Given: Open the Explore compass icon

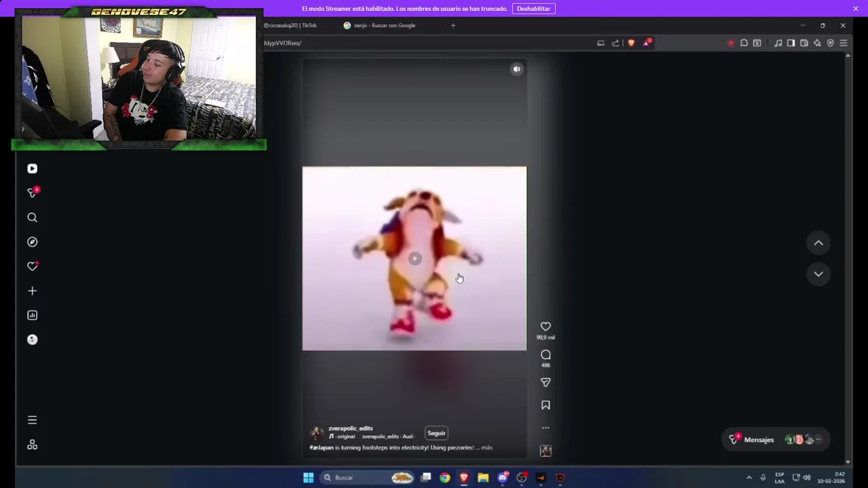Looking at the screenshot, I should pos(32,242).
